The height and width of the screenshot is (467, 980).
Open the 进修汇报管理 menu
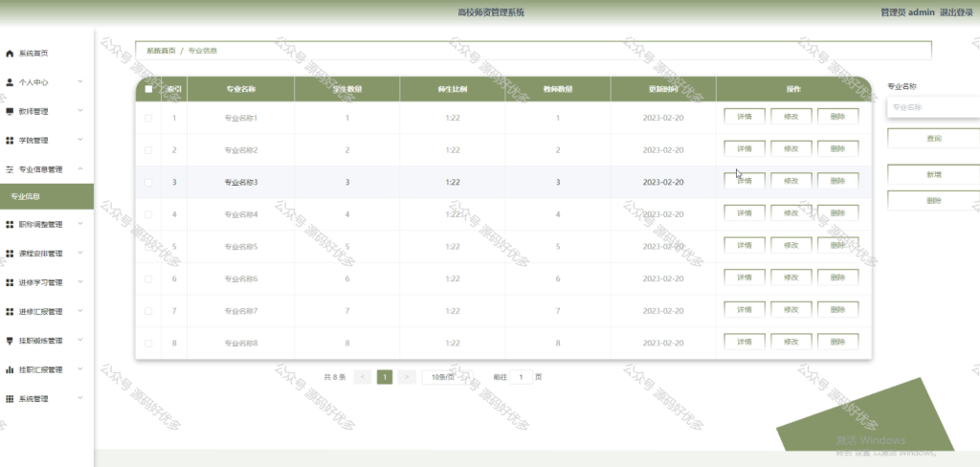[x=47, y=312]
